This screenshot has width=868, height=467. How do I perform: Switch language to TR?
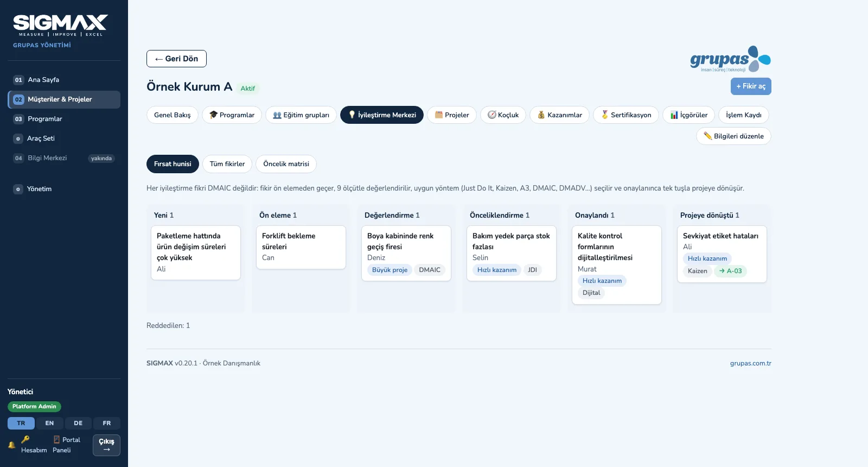(21, 423)
